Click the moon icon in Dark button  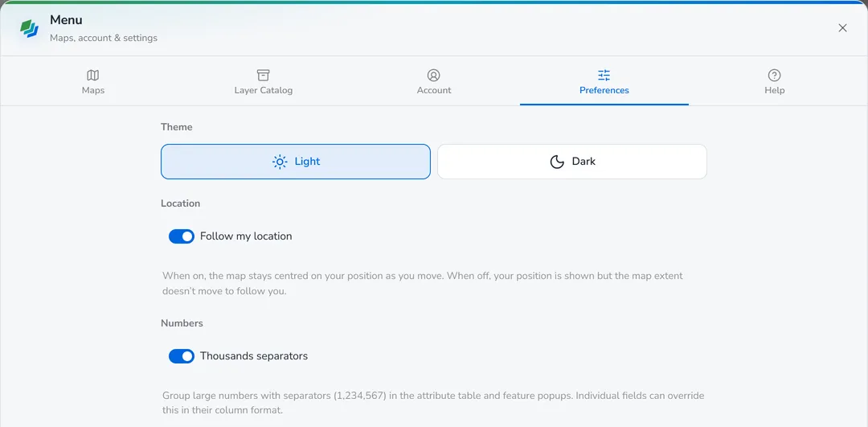(x=557, y=162)
